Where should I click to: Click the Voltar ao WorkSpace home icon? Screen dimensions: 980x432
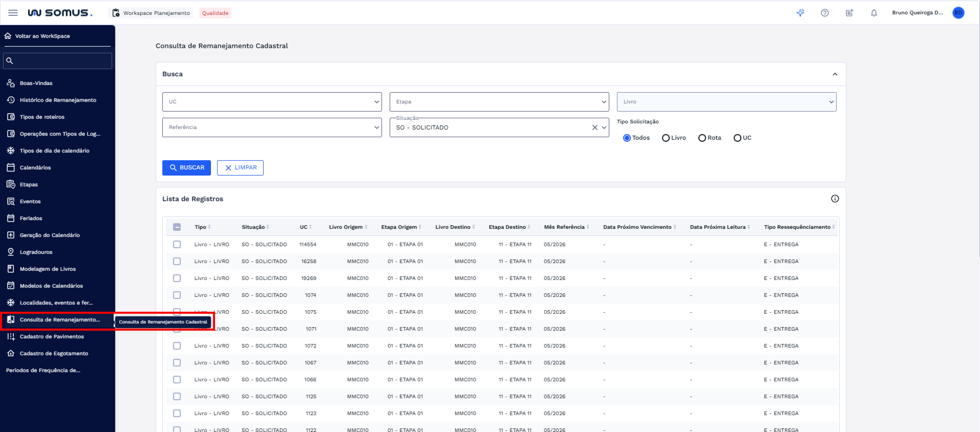(8, 36)
